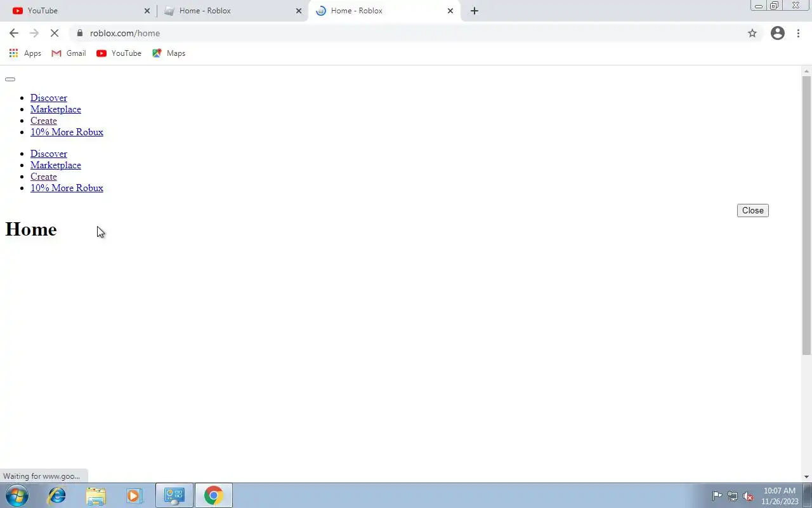Open the monitor and sliders app next to Chrome in taskbar

click(174, 495)
